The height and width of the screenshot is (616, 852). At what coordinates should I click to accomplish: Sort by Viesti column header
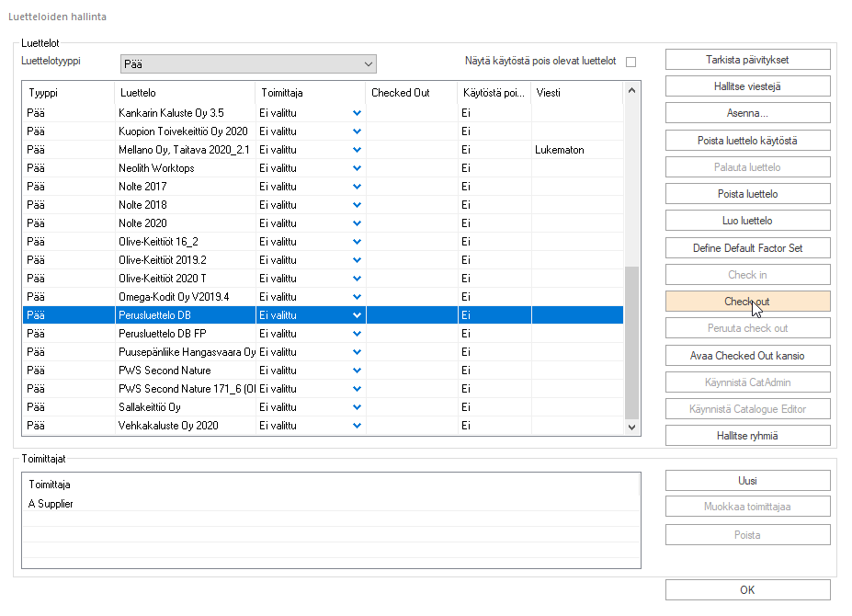577,93
